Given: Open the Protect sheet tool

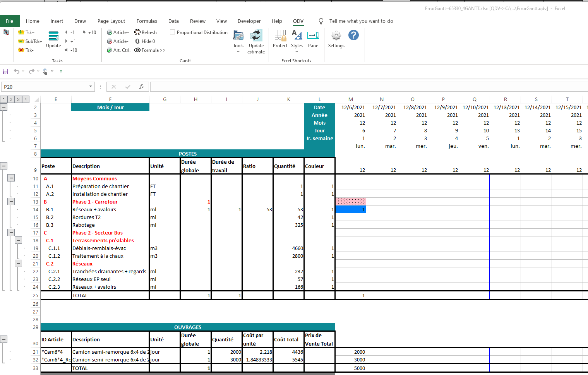Looking at the screenshot, I should point(280,36).
